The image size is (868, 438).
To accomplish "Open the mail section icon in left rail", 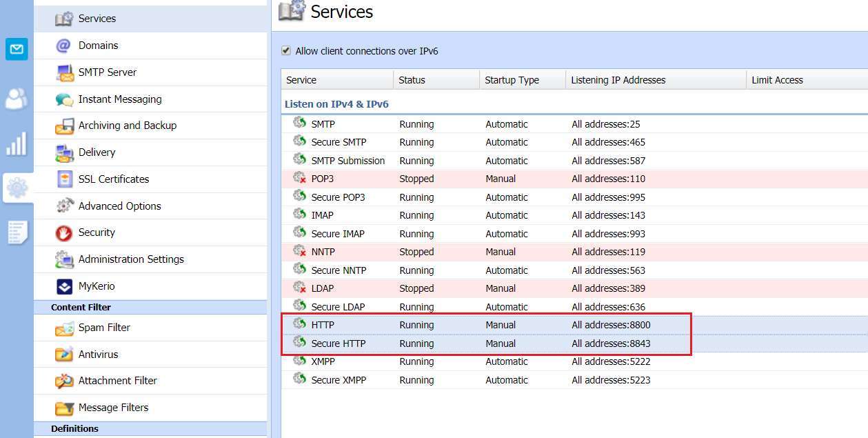I will click(x=17, y=49).
